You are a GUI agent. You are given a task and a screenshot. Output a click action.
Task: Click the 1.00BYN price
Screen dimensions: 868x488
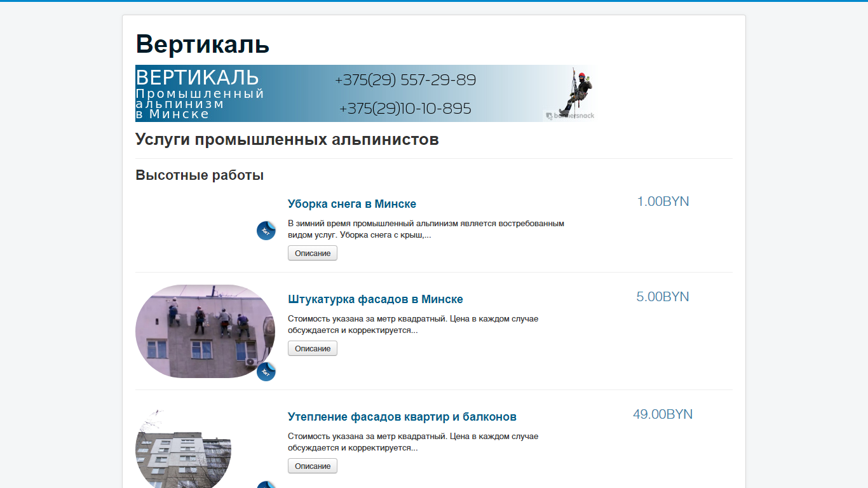pyautogui.click(x=663, y=201)
